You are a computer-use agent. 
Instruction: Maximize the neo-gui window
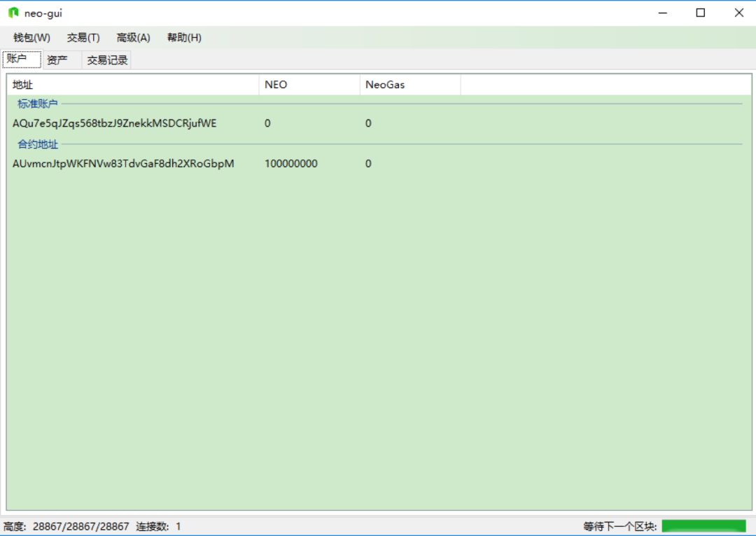(701, 13)
